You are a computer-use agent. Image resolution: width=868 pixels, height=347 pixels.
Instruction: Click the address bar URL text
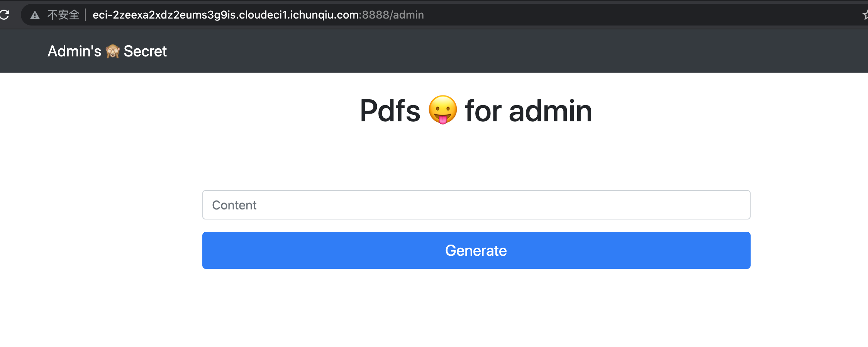pyautogui.click(x=258, y=15)
